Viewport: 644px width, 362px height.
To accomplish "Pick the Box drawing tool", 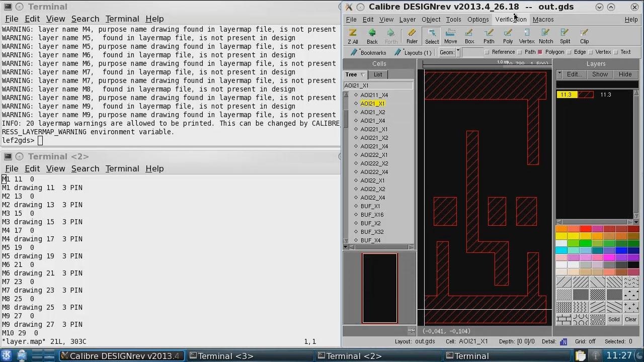I will 469,36.
